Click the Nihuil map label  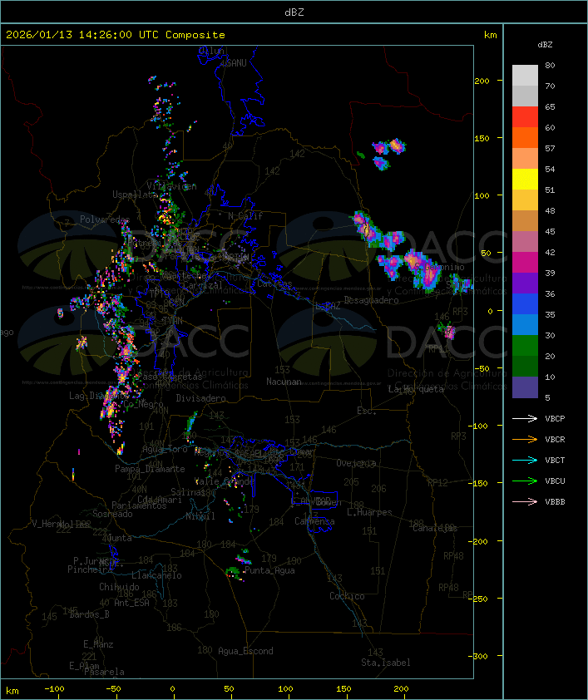pyautogui.click(x=200, y=516)
